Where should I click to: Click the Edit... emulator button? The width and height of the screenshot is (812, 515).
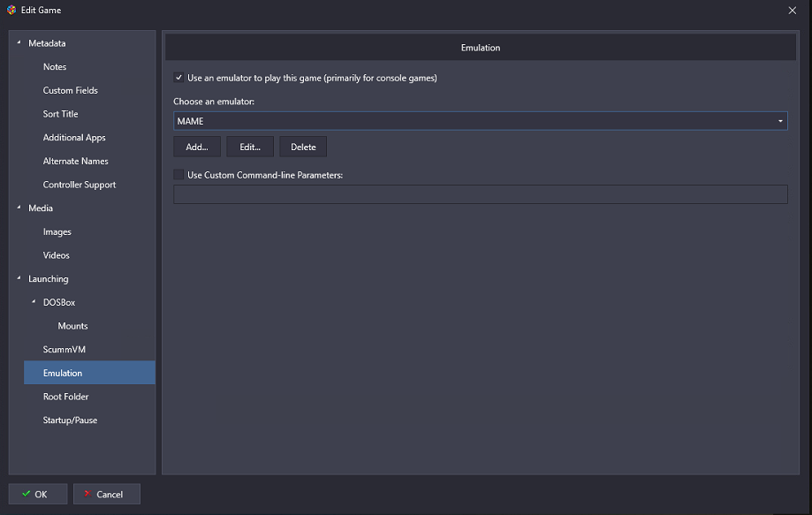250,147
